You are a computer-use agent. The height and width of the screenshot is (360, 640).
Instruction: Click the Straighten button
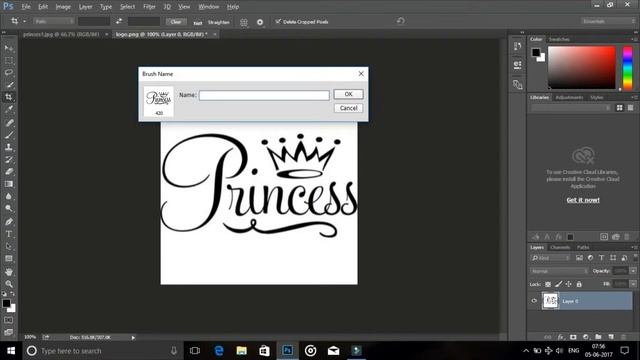218,22
